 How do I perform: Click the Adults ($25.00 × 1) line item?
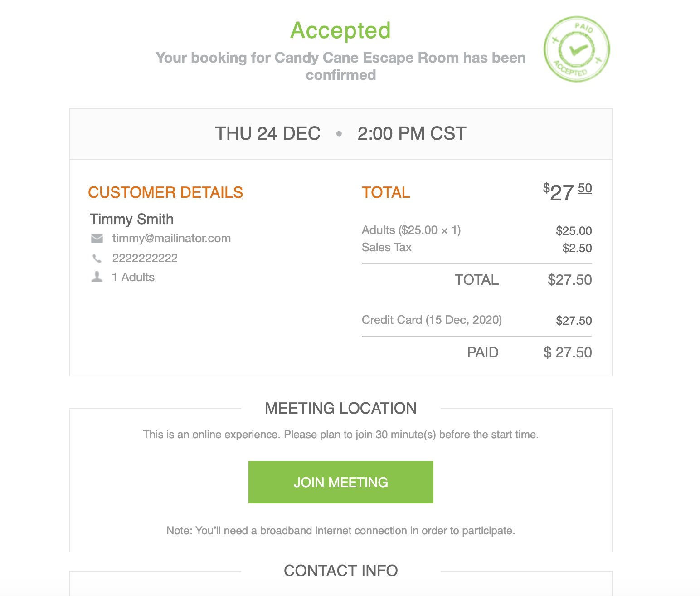point(411,230)
